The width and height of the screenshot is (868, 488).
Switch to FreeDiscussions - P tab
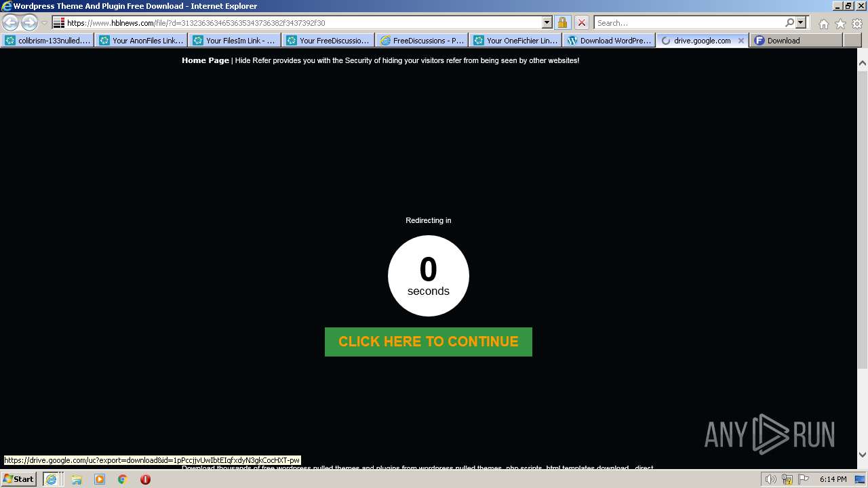coord(422,41)
